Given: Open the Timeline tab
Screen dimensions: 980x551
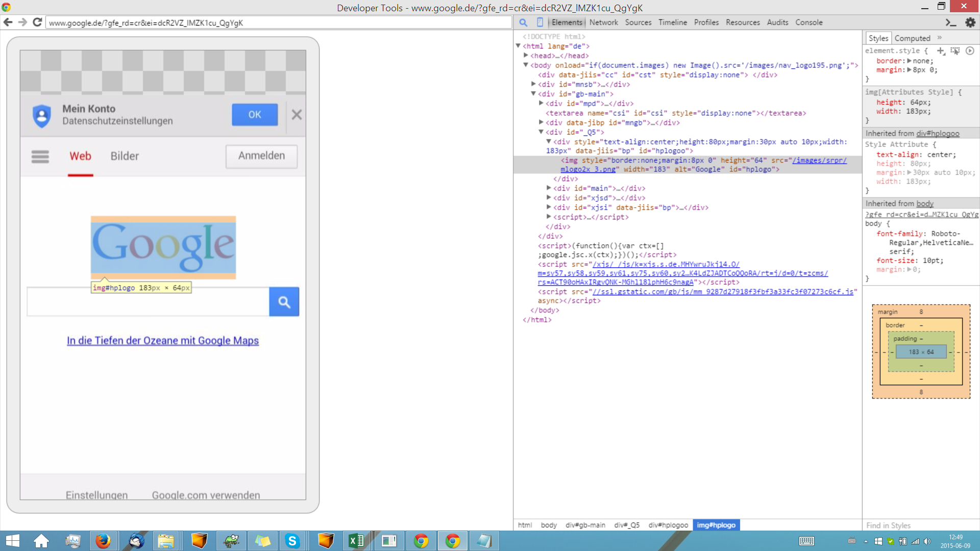Looking at the screenshot, I should coord(673,22).
